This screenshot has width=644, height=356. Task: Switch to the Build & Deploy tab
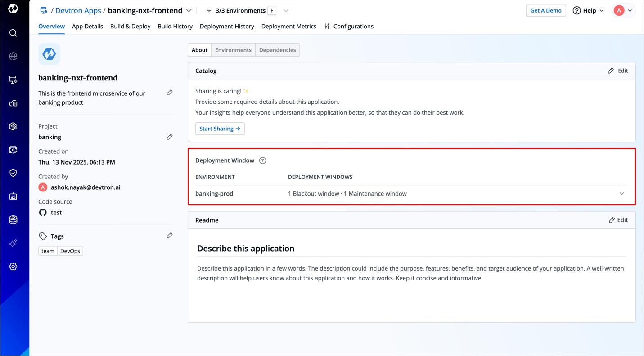pos(130,27)
